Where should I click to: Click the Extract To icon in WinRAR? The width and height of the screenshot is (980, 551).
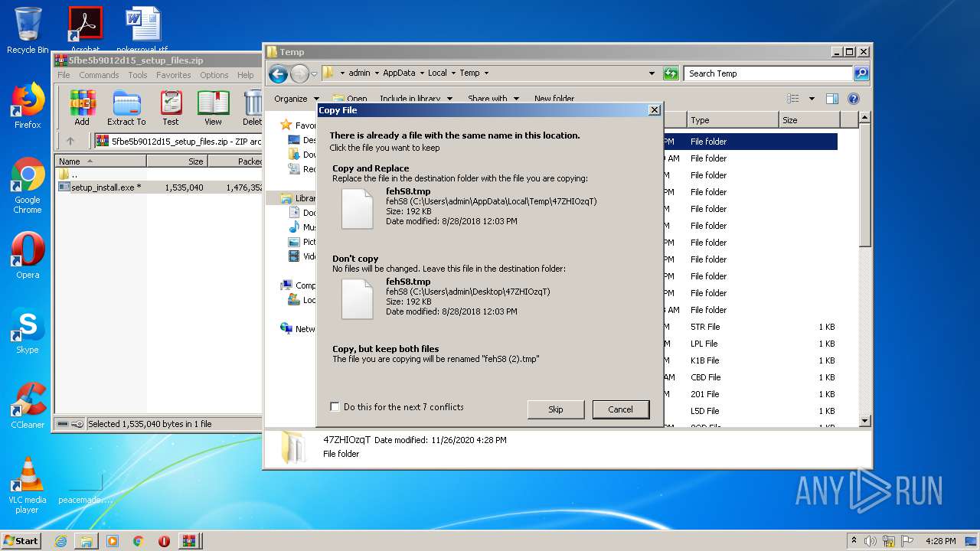coord(126,107)
